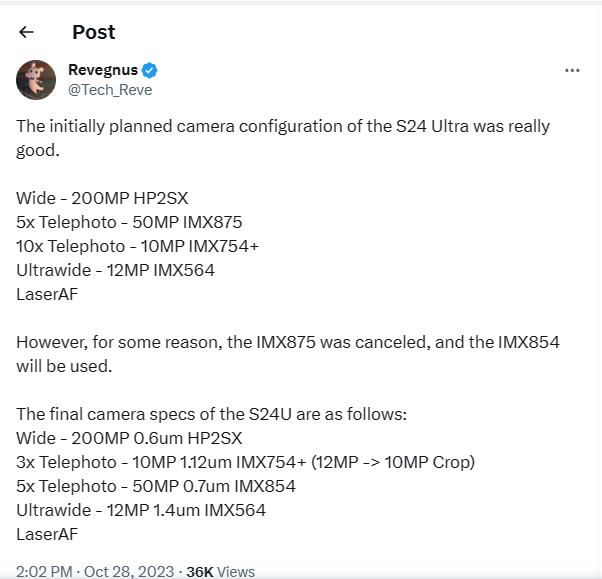
Task: Click the '5x Telephoto - 50MP 0.7um IMX854' line
Action: pyautogui.click(x=156, y=486)
